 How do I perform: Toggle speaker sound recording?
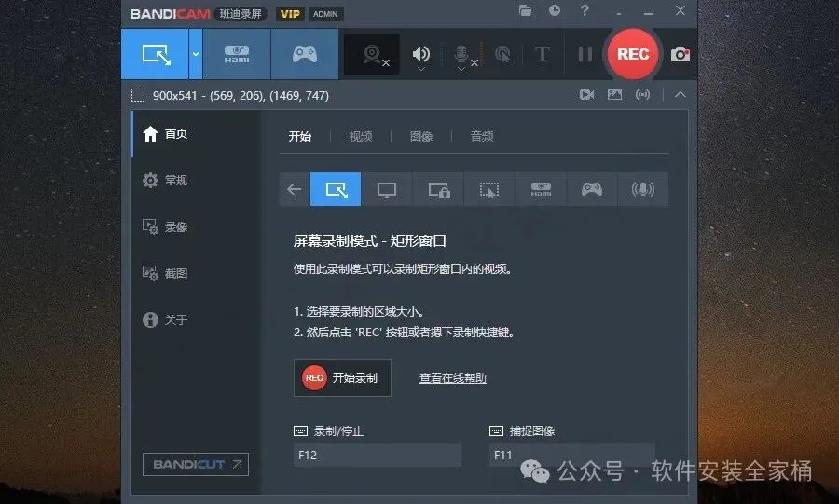tap(421, 53)
